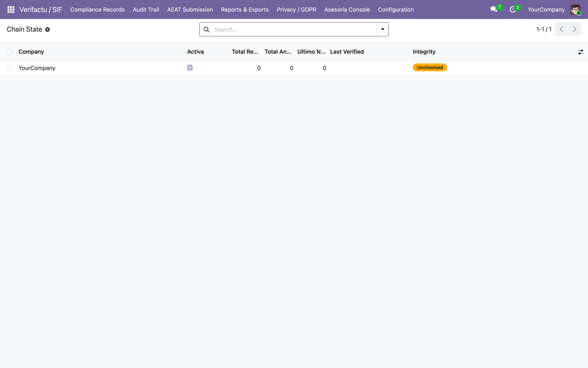The height and width of the screenshot is (368, 588).
Task: Click the Chain State breadcrumb title
Action: click(24, 29)
